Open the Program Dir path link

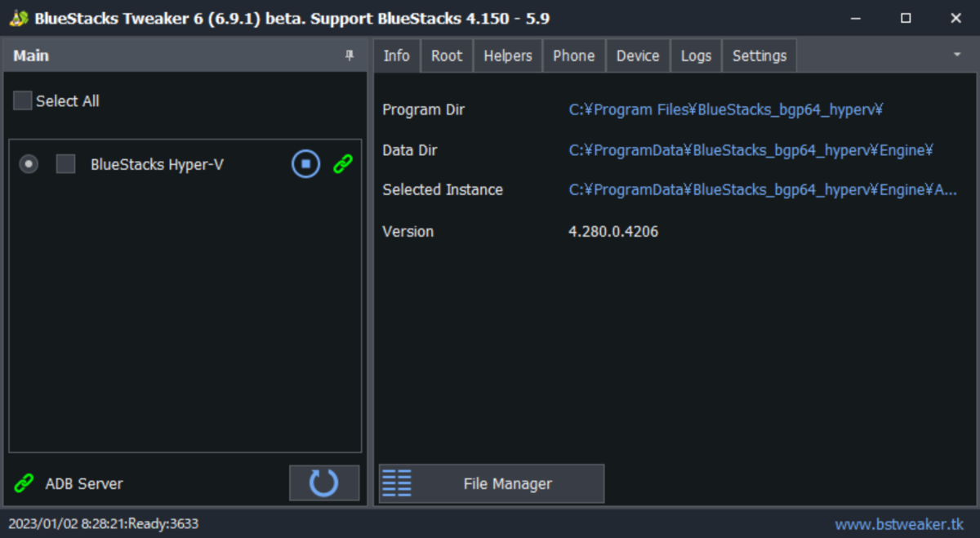click(726, 109)
